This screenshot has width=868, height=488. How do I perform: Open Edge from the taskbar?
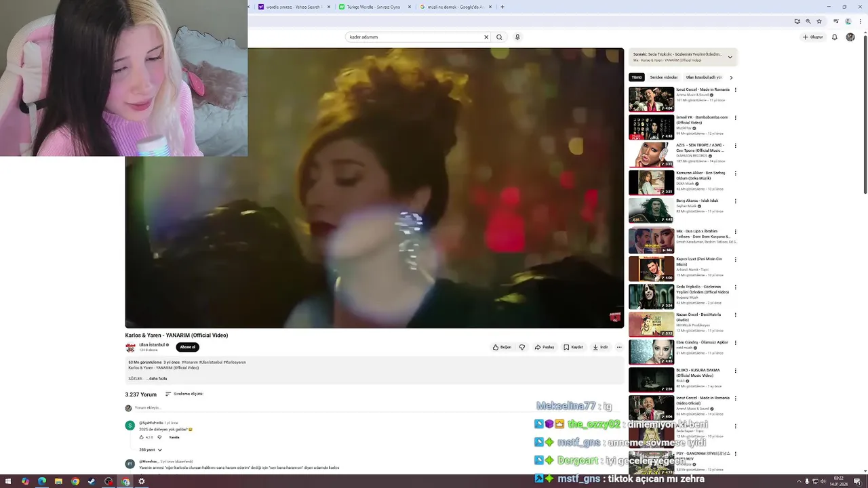(x=42, y=481)
